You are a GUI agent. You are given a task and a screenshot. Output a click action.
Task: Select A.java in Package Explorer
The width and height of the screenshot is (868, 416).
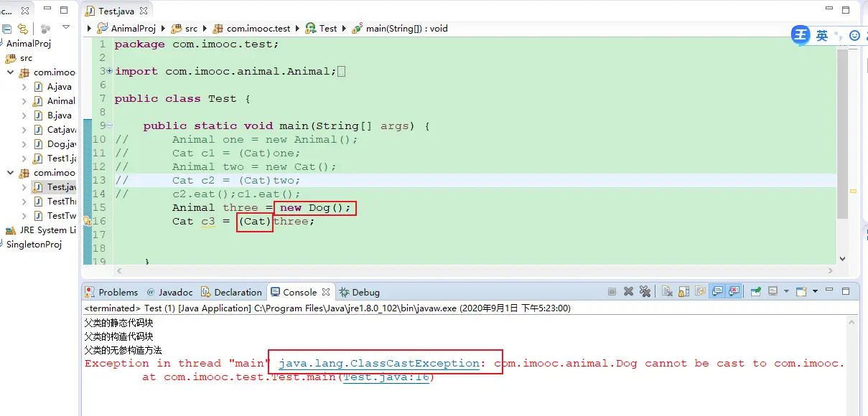(59, 86)
